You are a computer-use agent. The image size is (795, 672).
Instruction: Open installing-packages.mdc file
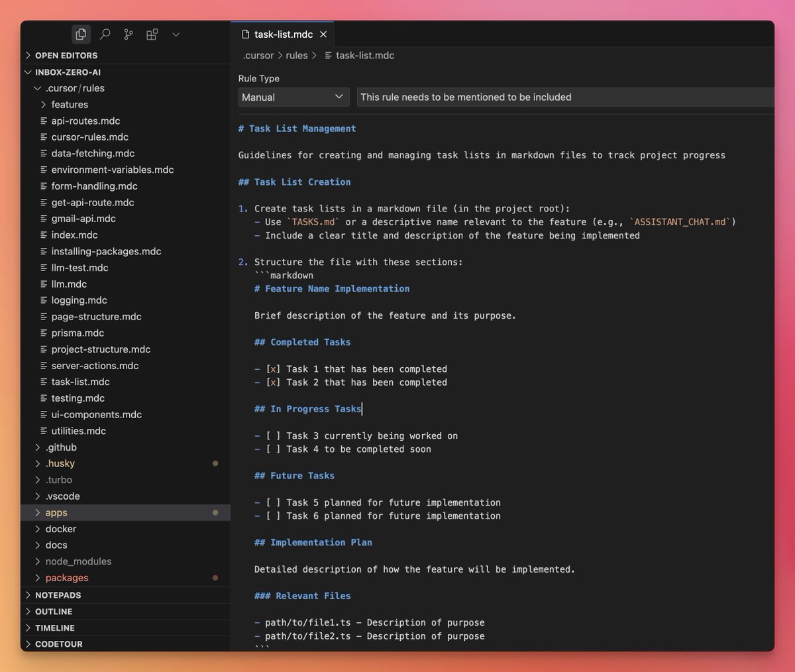[x=126, y=251]
